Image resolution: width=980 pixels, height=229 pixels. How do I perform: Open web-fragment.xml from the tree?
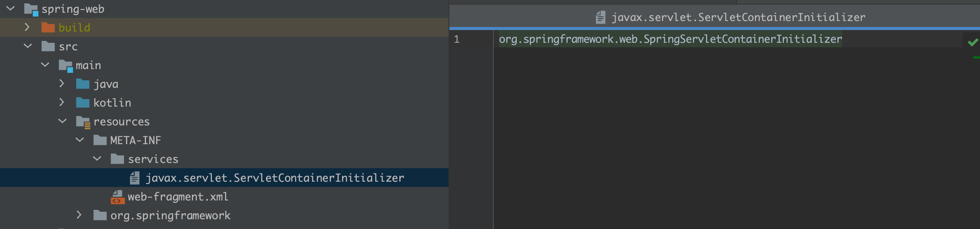pos(178,197)
